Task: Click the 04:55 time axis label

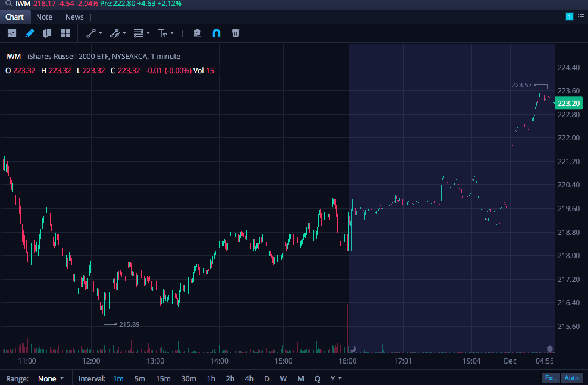Action: click(545, 361)
